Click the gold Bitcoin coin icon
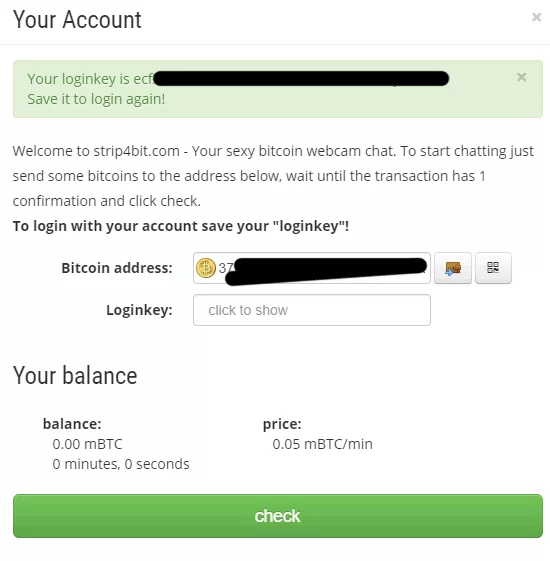The width and height of the screenshot is (550, 561). click(x=206, y=268)
